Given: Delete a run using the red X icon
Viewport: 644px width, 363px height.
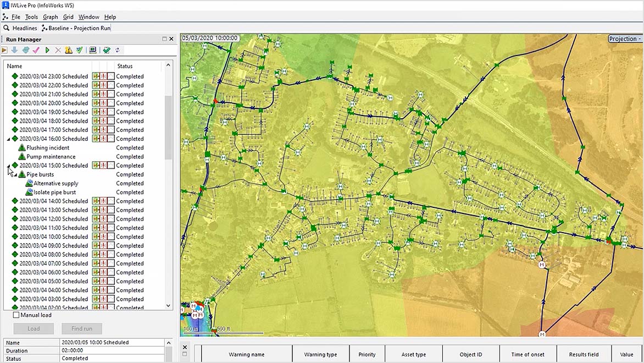Looking at the screenshot, I should [x=58, y=50].
